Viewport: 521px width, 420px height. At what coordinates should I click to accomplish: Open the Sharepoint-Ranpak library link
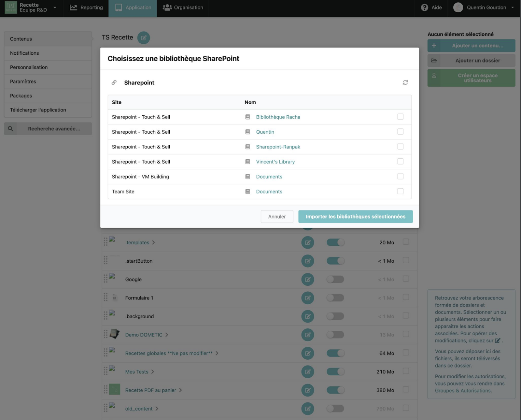coord(278,147)
